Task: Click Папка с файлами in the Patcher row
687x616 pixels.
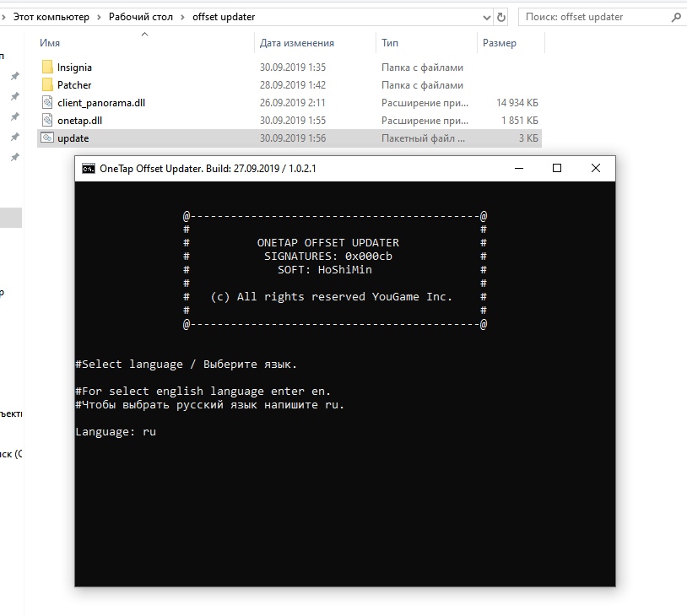Action: 422,85
